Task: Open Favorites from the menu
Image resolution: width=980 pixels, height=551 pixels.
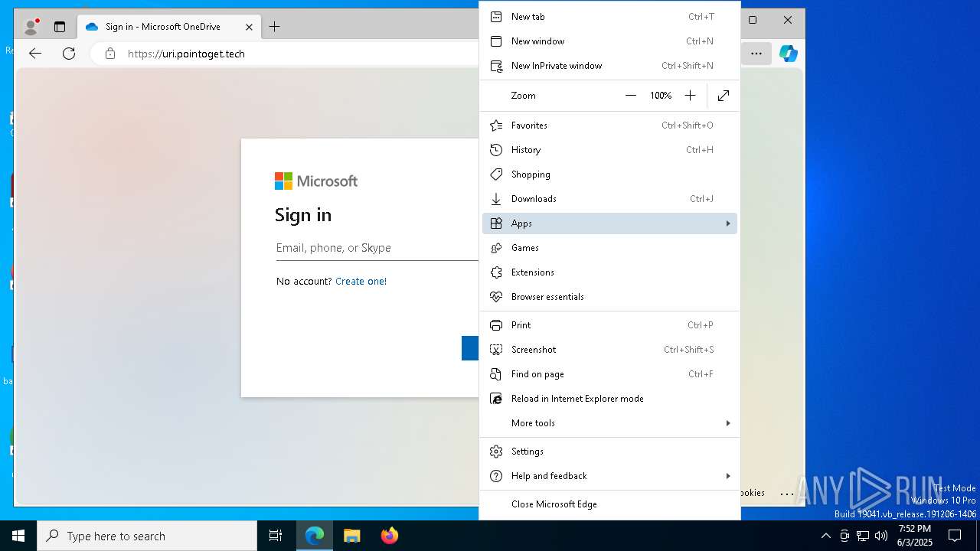Action: point(609,126)
